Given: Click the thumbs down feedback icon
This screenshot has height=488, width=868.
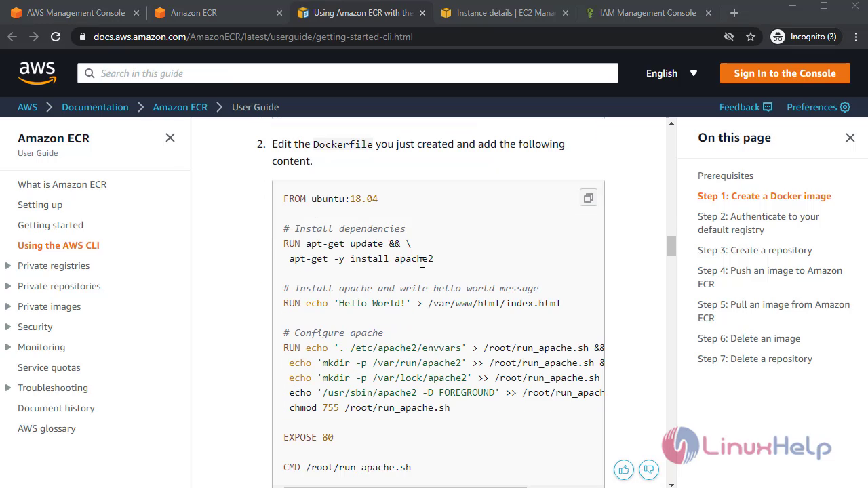Looking at the screenshot, I should pos(649,469).
